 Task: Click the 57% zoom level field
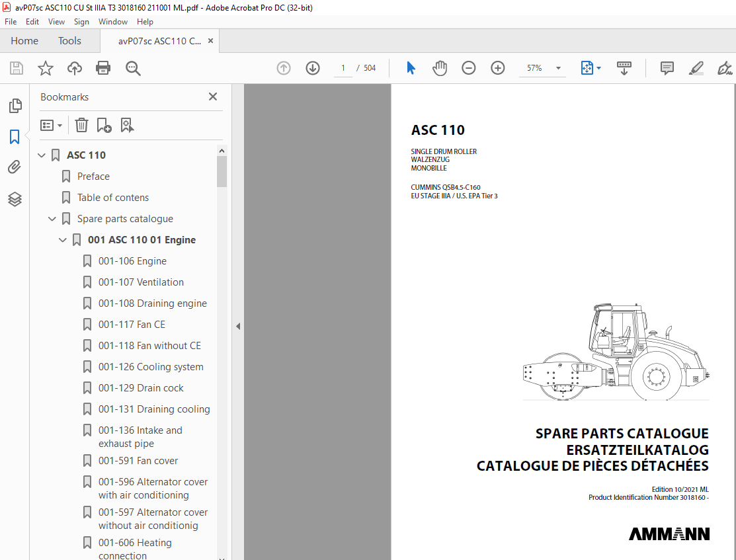[x=534, y=68]
